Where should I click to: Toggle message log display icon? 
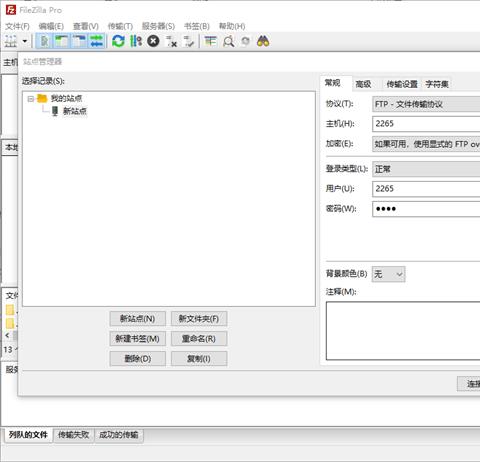[44, 41]
